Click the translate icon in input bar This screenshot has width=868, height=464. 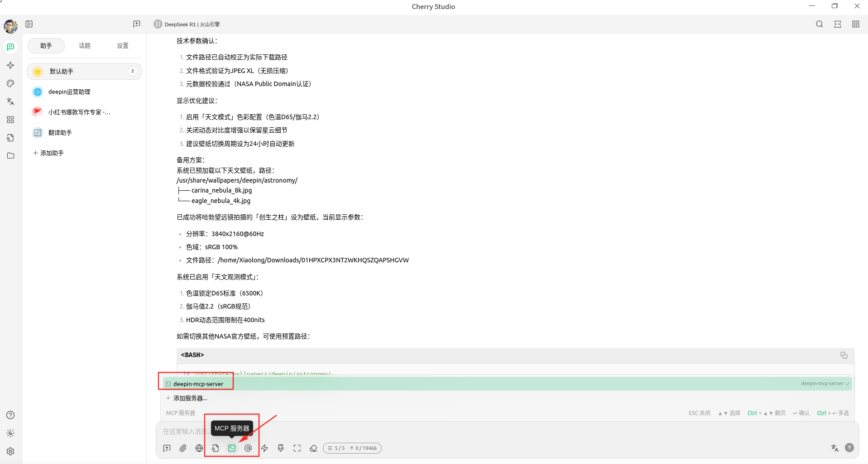point(835,448)
